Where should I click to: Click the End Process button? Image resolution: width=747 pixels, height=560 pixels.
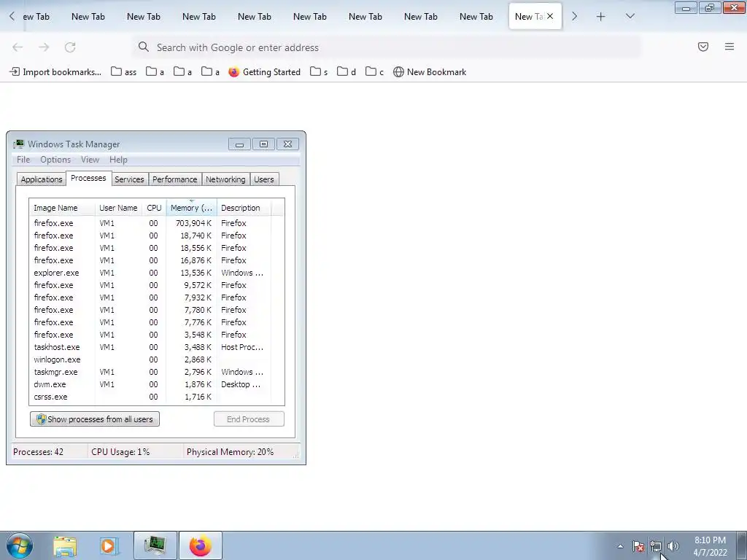[249, 419]
